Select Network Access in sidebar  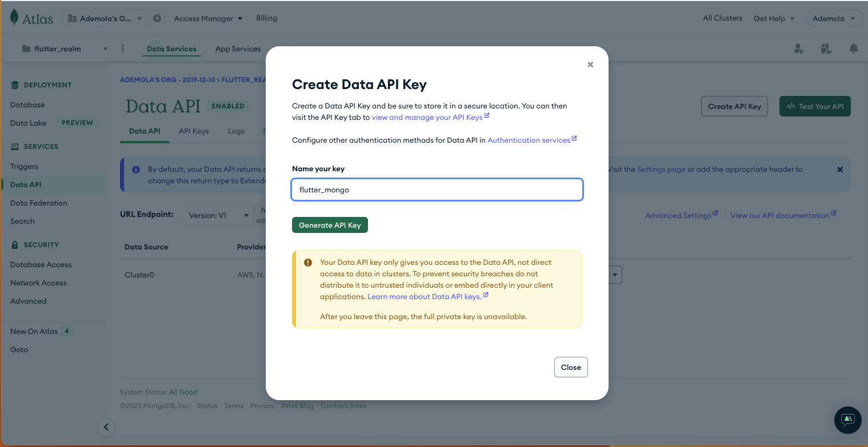point(38,283)
